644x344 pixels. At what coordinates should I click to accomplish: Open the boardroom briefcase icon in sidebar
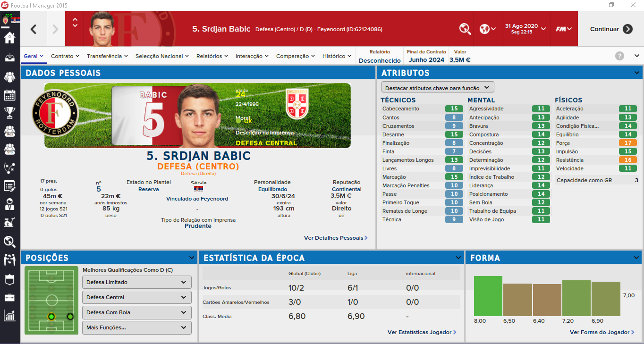[9, 297]
